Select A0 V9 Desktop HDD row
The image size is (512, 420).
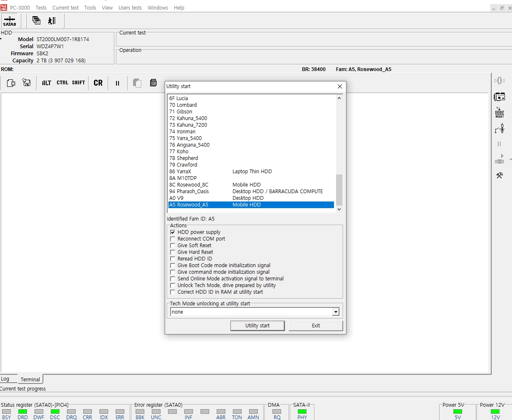point(251,198)
